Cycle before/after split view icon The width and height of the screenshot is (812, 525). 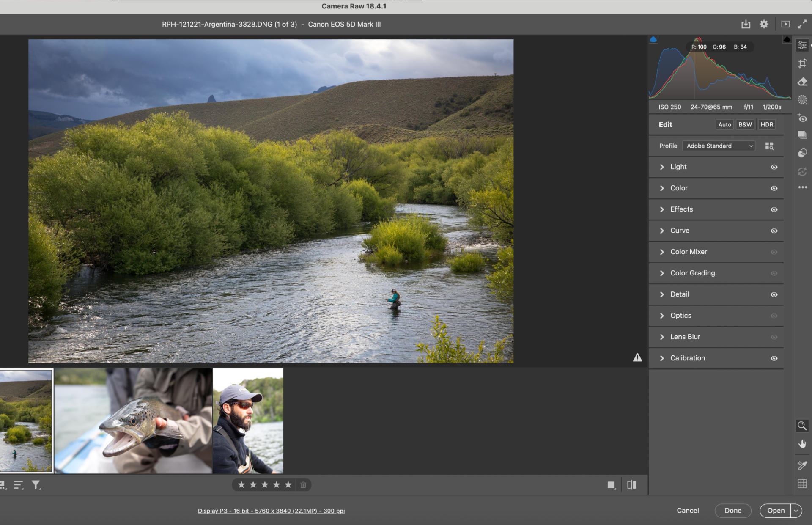[x=632, y=485]
